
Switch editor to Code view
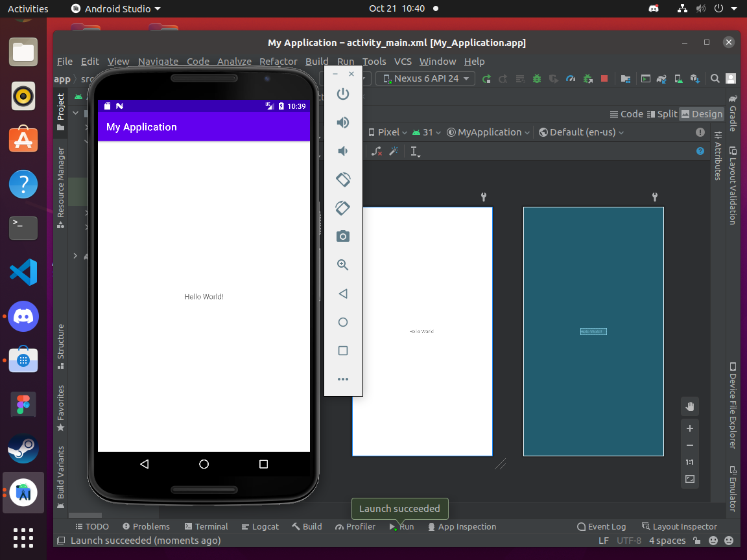coord(626,114)
